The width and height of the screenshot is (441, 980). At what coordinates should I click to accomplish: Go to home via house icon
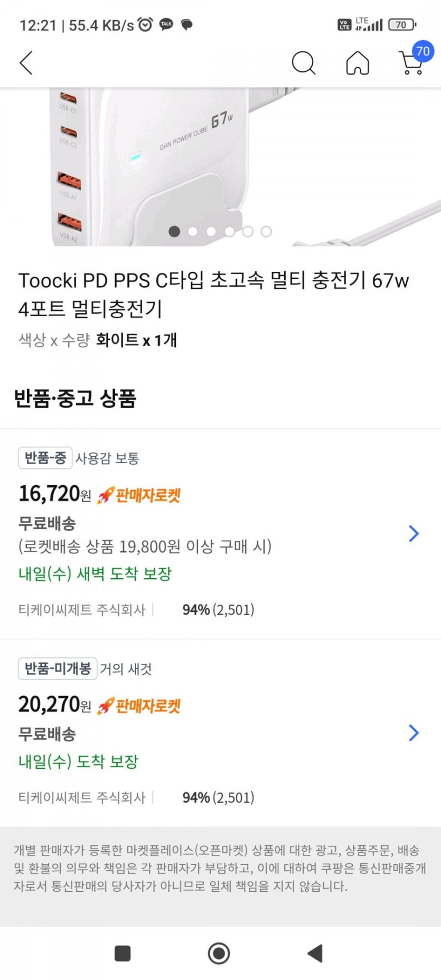358,63
